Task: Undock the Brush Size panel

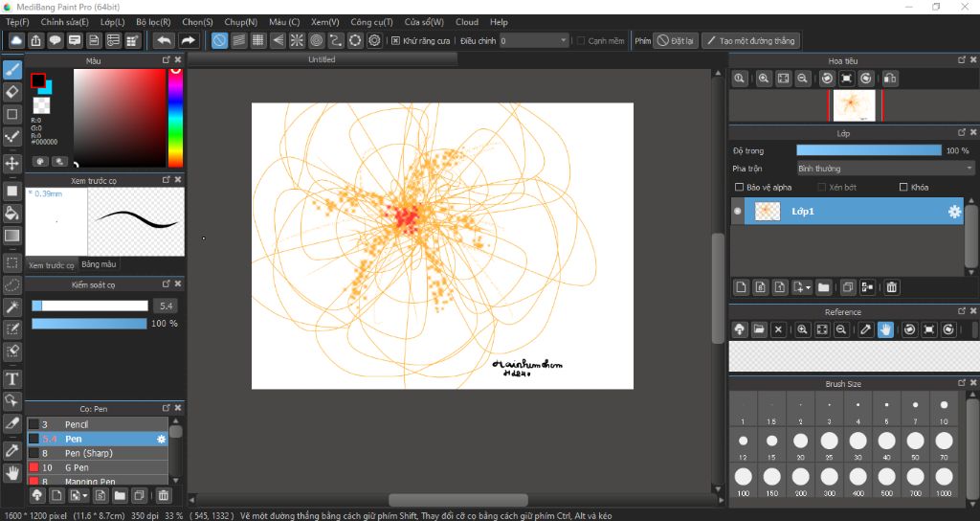Action: click(x=962, y=383)
